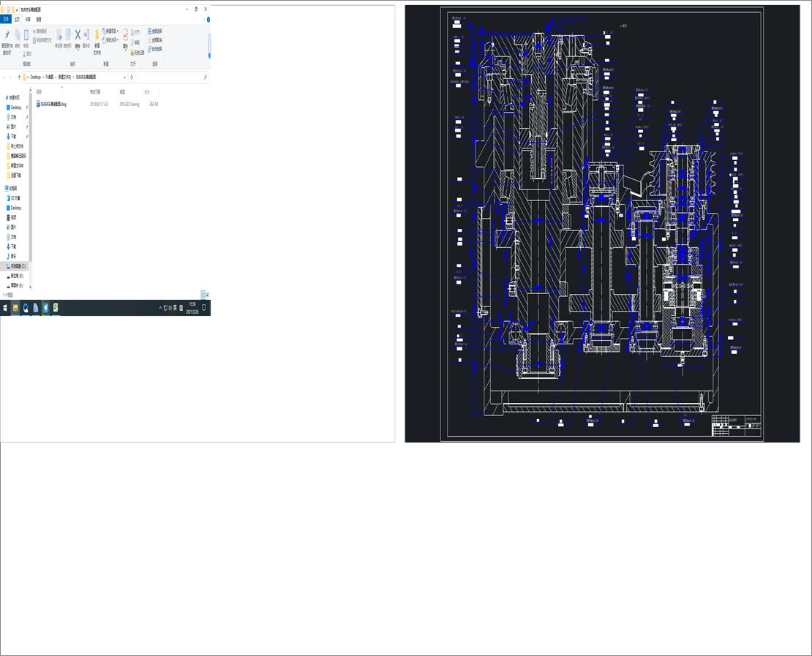Open the Copy to ribbon command
This screenshot has width=812, height=656.
point(67,38)
